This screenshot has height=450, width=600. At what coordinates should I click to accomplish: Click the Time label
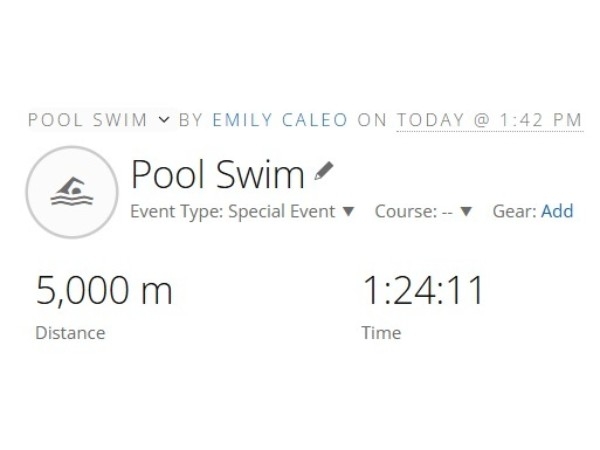[381, 333]
